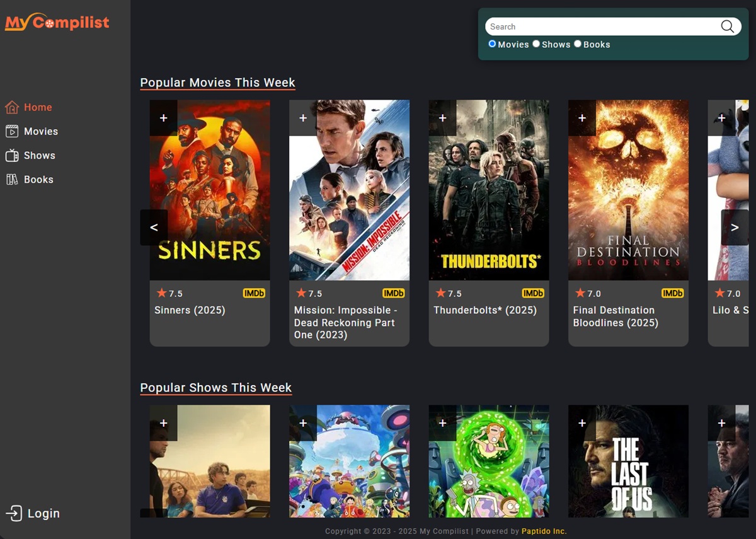Viewport: 756px width, 539px height.
Task: Click the plus icon on Sinners poster
Action: click(163, 118)
